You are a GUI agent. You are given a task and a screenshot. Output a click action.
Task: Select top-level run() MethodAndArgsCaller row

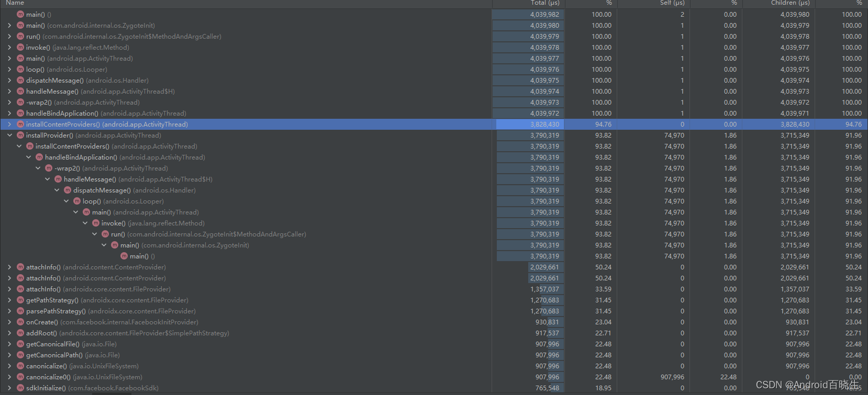click(x=434, y=36)
